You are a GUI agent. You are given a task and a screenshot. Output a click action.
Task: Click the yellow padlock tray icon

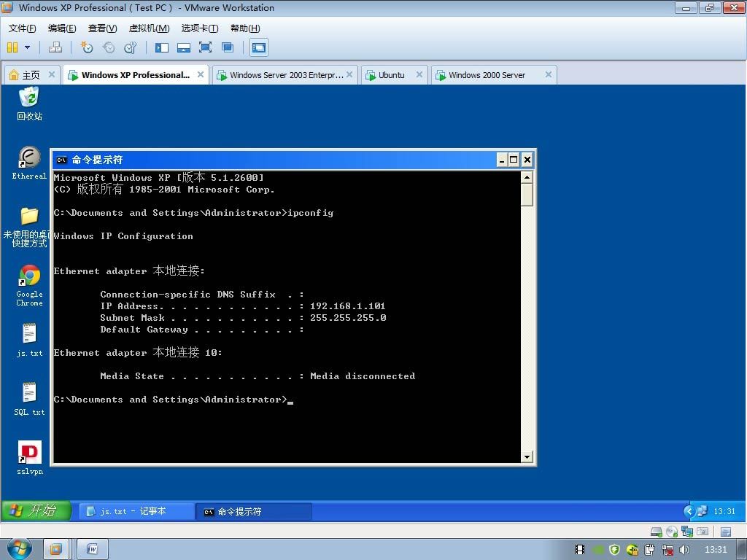point(632,550)
